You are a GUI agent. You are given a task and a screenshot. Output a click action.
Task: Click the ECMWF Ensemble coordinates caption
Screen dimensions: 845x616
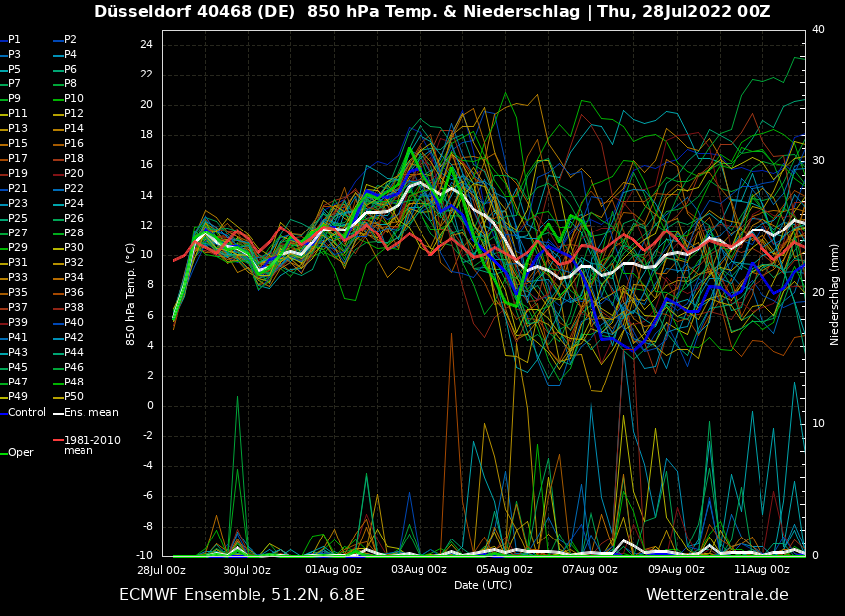[x=242, y=595]
